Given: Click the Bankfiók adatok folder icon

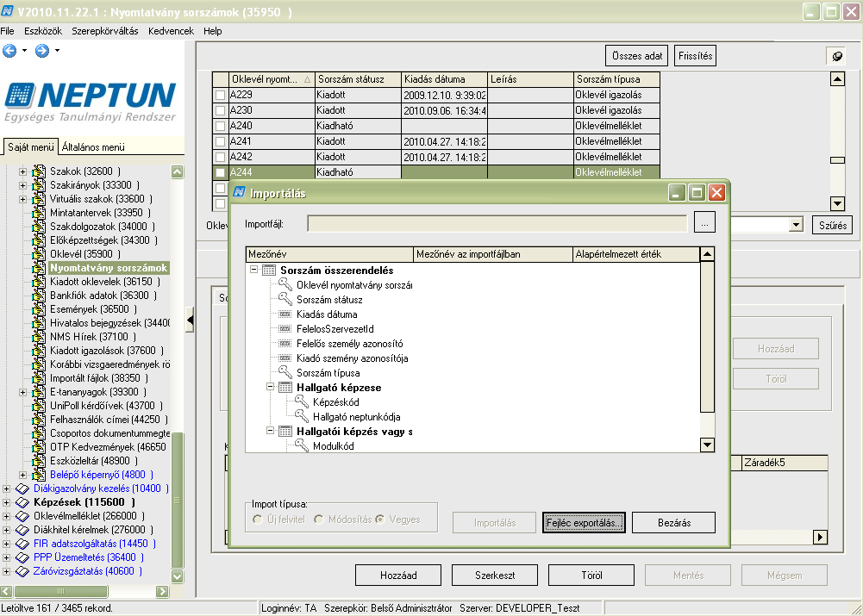Looking at the screenshot, I should (x=39, y=296).
